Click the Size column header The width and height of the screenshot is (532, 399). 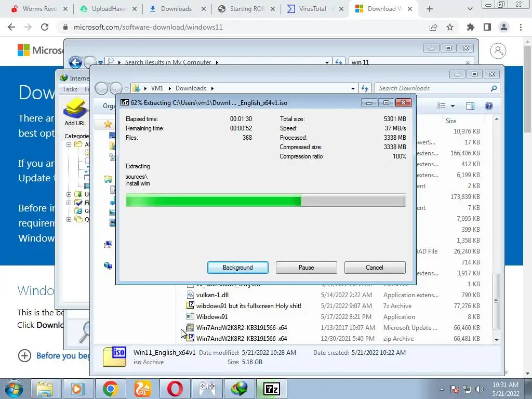pyautogui.click(x=450, y=121)
